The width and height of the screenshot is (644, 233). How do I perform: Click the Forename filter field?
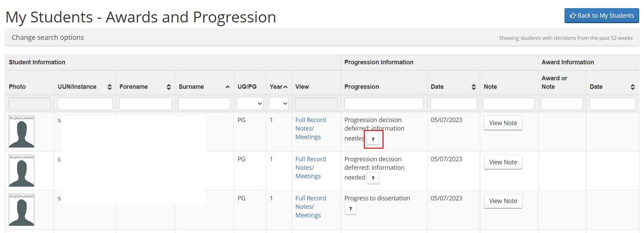click(145, 103)
